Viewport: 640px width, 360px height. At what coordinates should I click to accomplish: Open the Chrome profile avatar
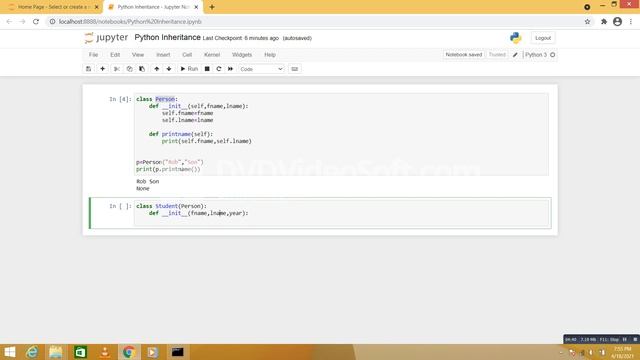(618, 22)
